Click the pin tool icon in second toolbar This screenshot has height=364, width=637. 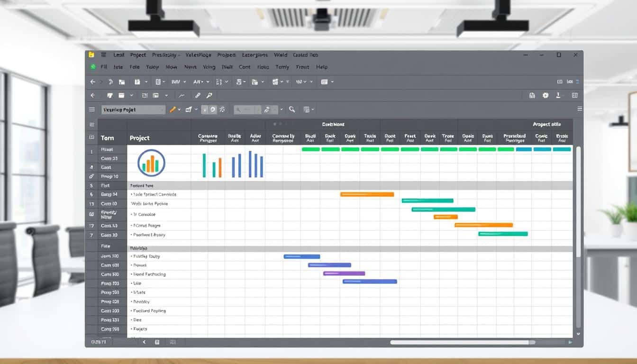click(209, 95)
